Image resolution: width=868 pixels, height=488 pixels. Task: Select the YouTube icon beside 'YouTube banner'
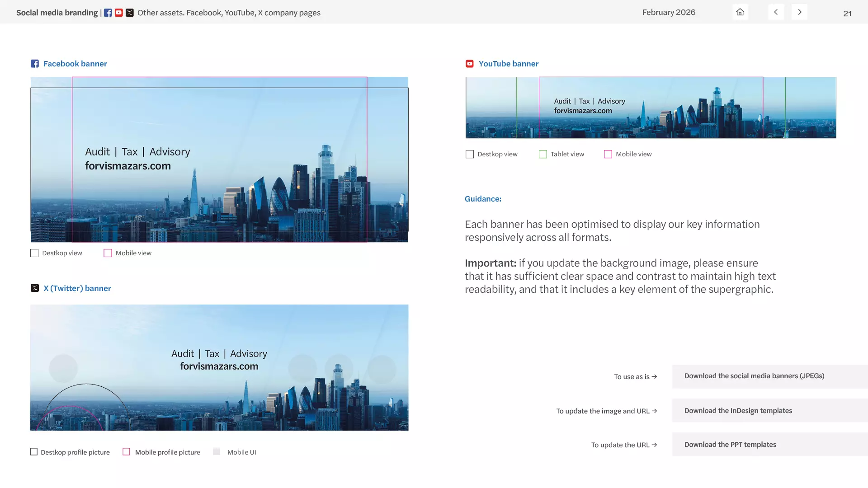tap(469, 63)
